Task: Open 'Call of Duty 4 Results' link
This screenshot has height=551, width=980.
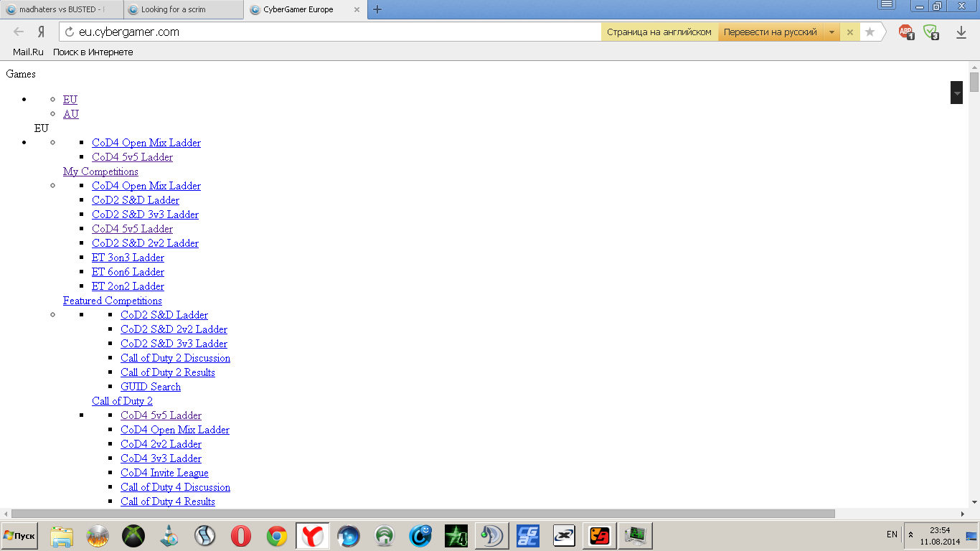Action: (x=168, y=501)
